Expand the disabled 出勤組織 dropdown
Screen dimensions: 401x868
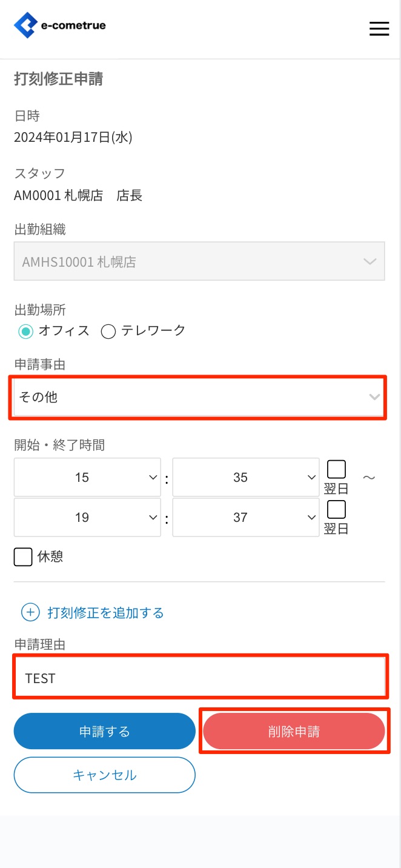click(199, 262)
